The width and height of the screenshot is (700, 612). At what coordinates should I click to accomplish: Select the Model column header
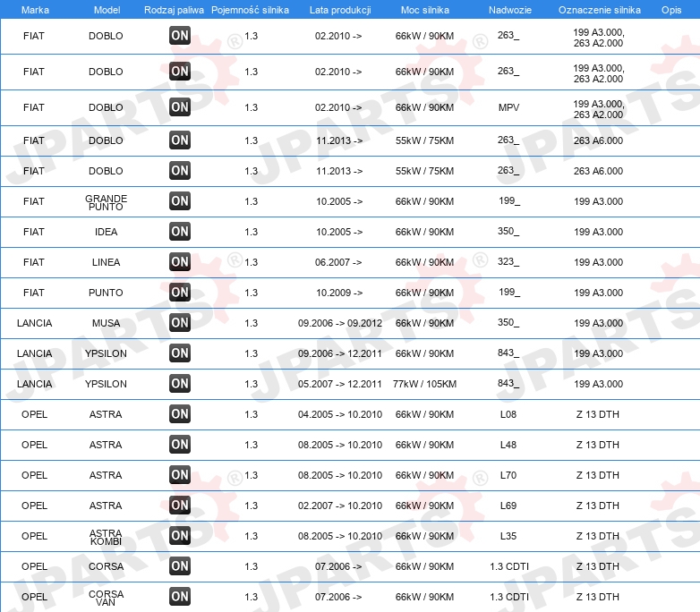click(x=107, y=10)
